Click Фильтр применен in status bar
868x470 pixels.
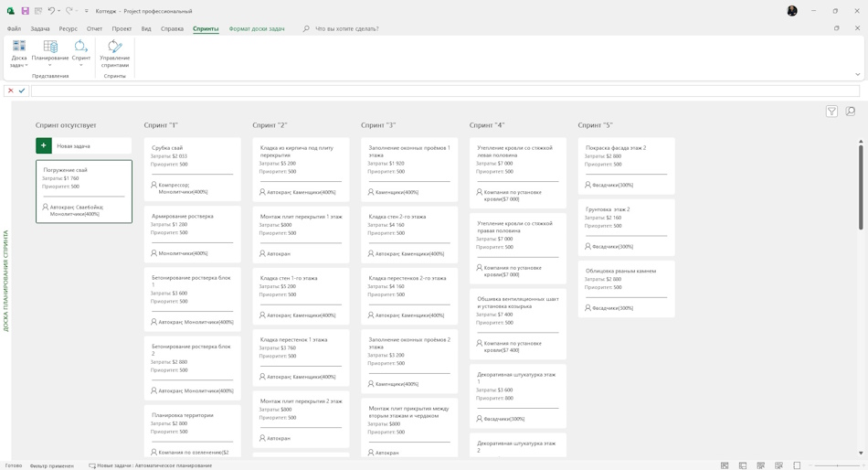point(51,465)
